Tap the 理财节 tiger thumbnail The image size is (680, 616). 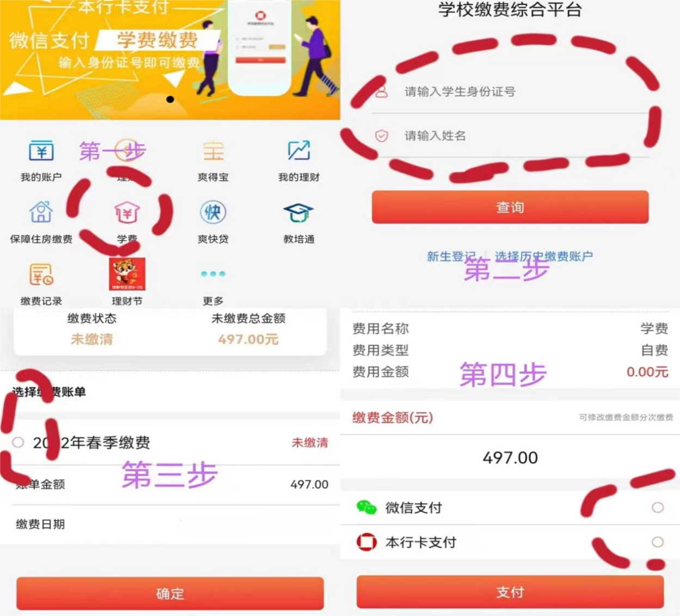pos(127,274)
